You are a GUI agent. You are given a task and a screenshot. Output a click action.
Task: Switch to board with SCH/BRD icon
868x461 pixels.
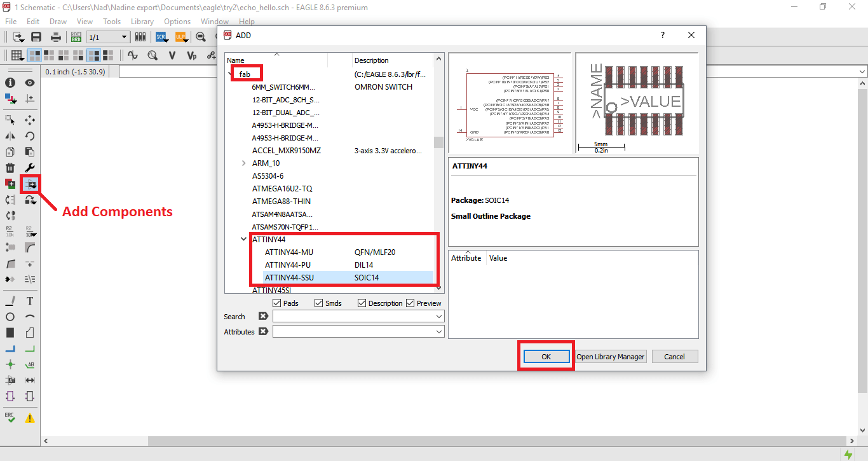(76, 38)
